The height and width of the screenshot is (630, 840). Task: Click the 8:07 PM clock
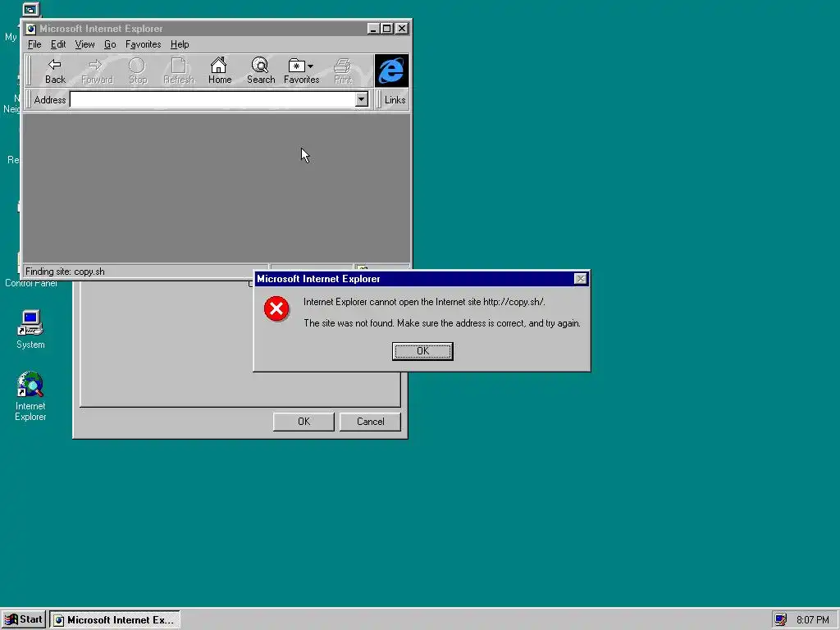pos(812,620)
